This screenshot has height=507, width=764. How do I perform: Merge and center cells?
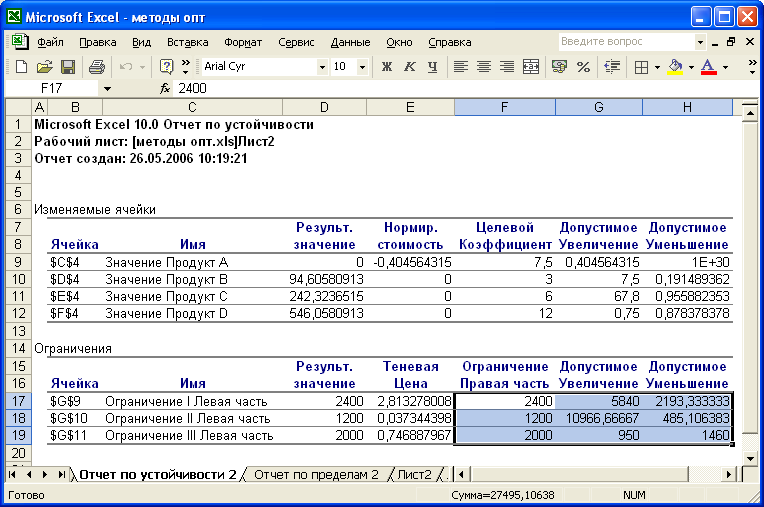point(531,67)
